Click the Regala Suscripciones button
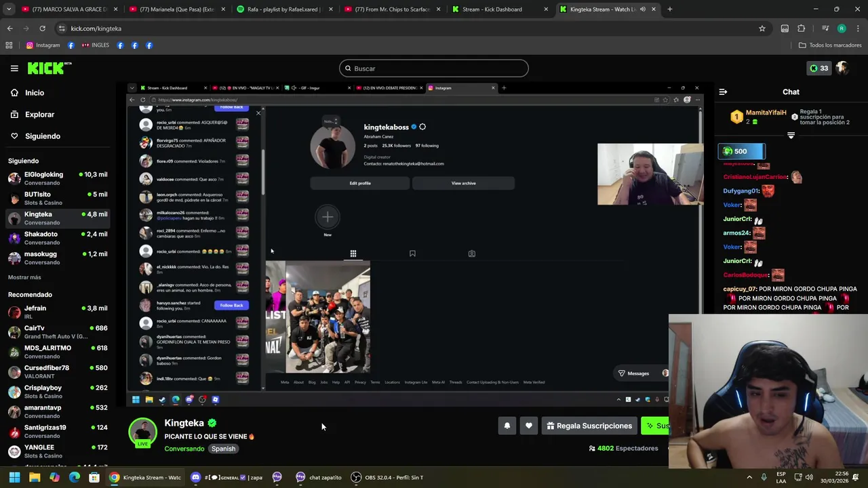The height and width of the screenshot is (488, 868). [x=589, y=426]
